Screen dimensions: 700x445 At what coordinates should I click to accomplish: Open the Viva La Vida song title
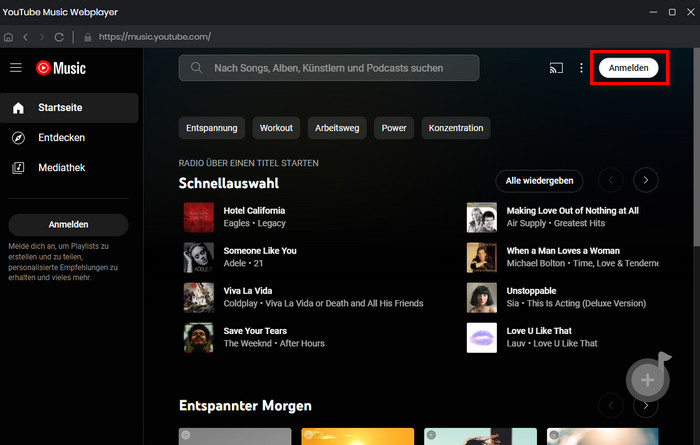(x=248, y=291)
